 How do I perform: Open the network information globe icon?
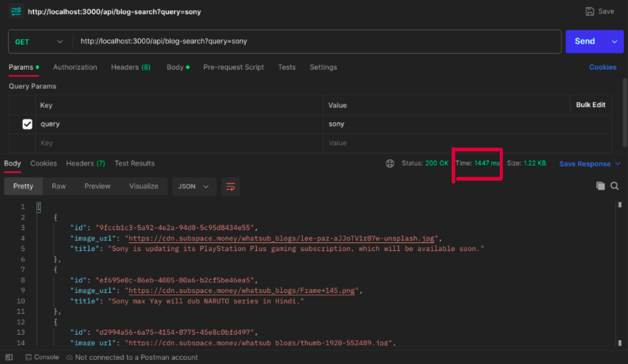click(390, 163)
